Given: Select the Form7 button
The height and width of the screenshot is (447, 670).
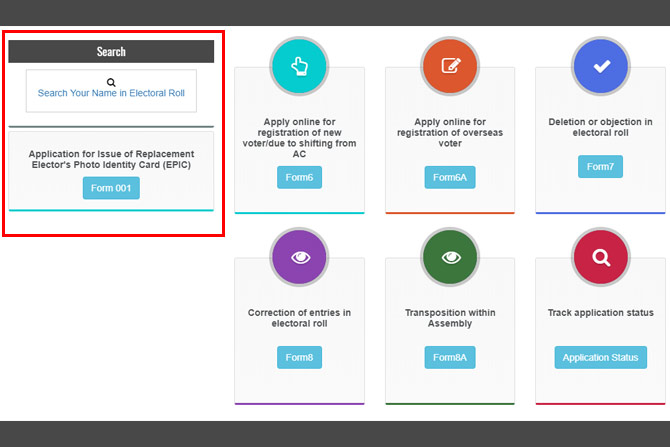Looking at the screenshot, I should [600, 166].
